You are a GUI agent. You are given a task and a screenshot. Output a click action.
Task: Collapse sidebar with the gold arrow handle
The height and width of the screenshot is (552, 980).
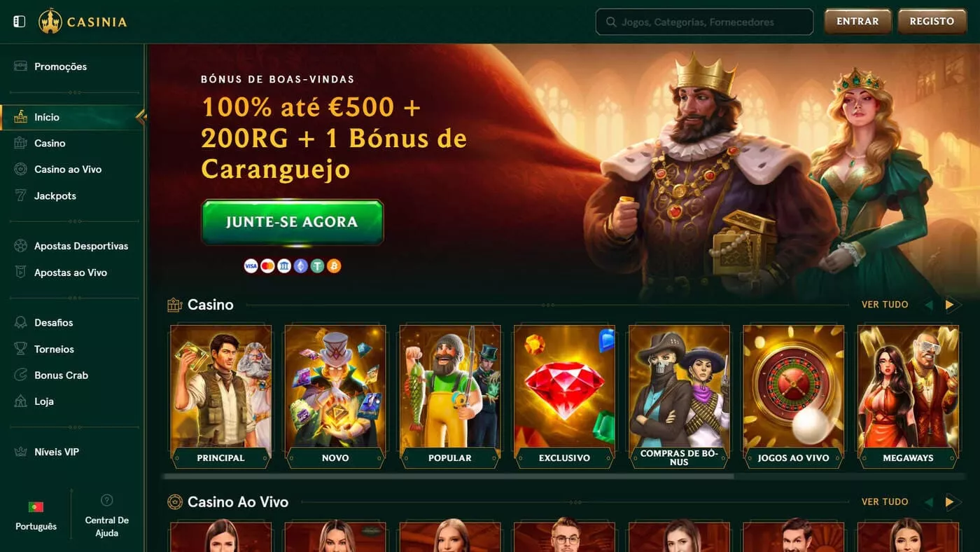[141, 117]
